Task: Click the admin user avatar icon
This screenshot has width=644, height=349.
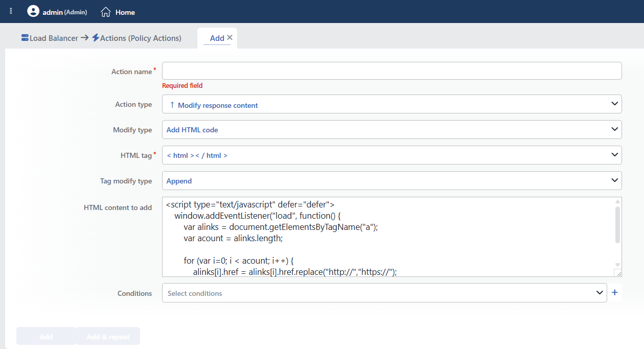Action: coord(33,11)
